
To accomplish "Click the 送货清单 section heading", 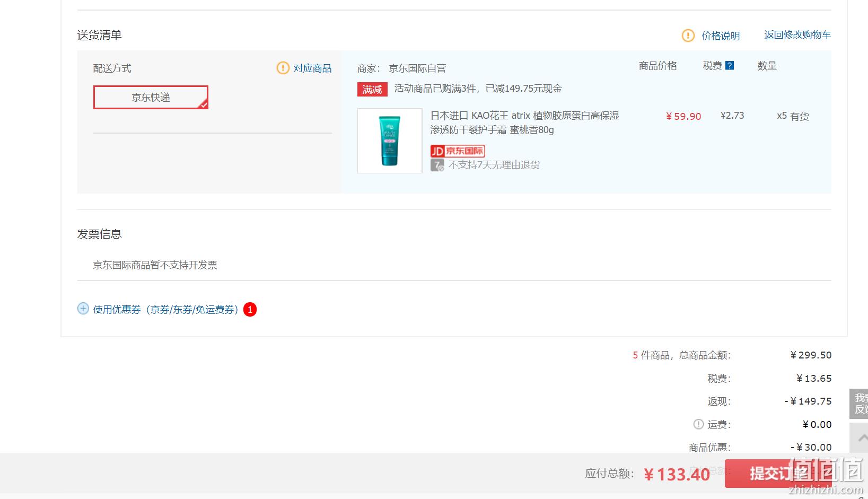I will (x=99, y=35).
